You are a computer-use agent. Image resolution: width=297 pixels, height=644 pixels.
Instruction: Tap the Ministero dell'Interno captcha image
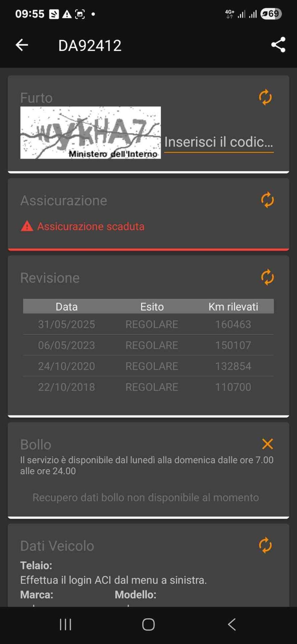(91, 133)
